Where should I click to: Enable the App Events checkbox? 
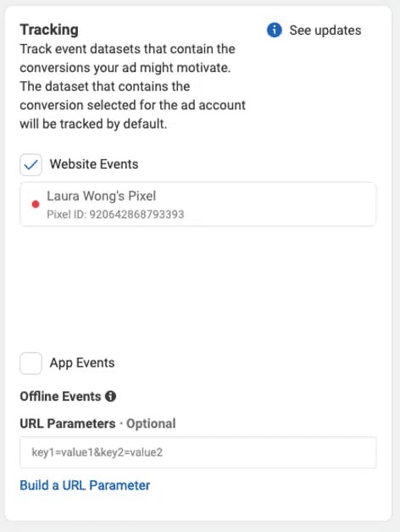(31, 363)
